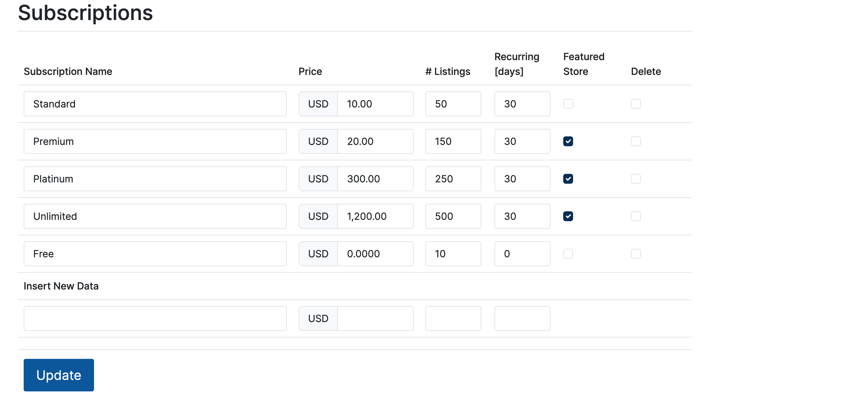Enable Featured Store for Standard subscription

[568, 104]
